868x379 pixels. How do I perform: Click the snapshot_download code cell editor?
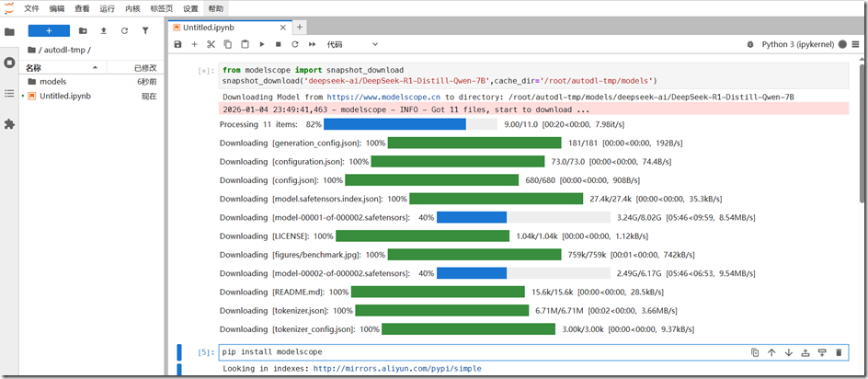click(x=533, y=75)
